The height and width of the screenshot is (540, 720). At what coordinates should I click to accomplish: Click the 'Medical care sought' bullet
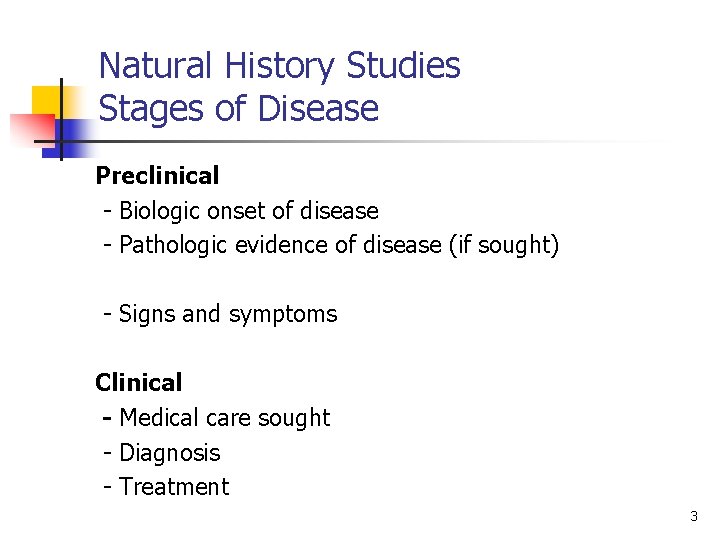[x=224, y=418]
